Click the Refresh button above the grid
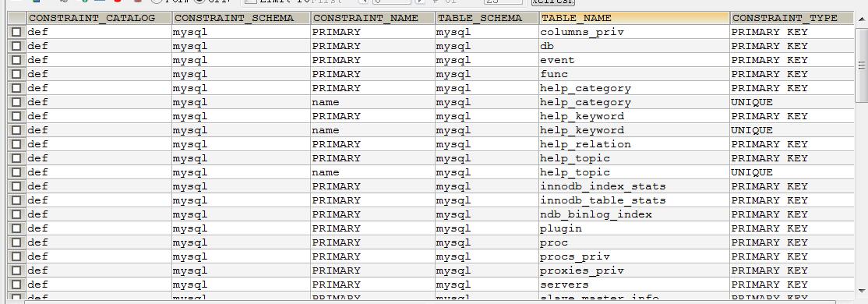Screen dimensions: 868x304 tap(552, 2)
